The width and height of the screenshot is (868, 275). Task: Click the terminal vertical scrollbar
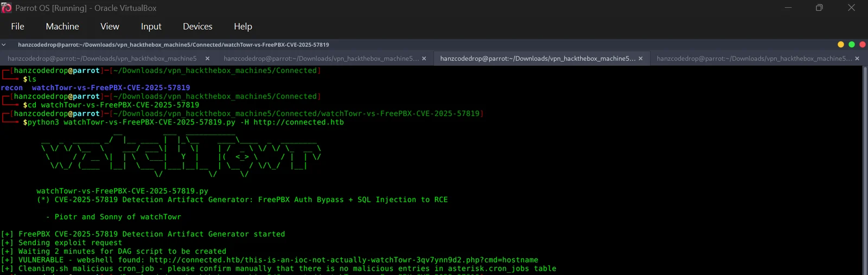pos(865,170)
